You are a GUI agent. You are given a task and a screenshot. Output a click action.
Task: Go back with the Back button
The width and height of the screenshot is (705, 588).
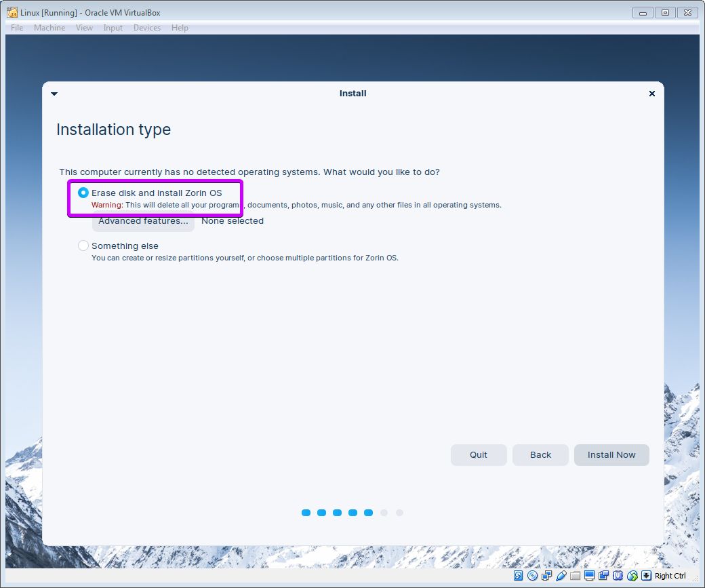click(x=540, y=455)
